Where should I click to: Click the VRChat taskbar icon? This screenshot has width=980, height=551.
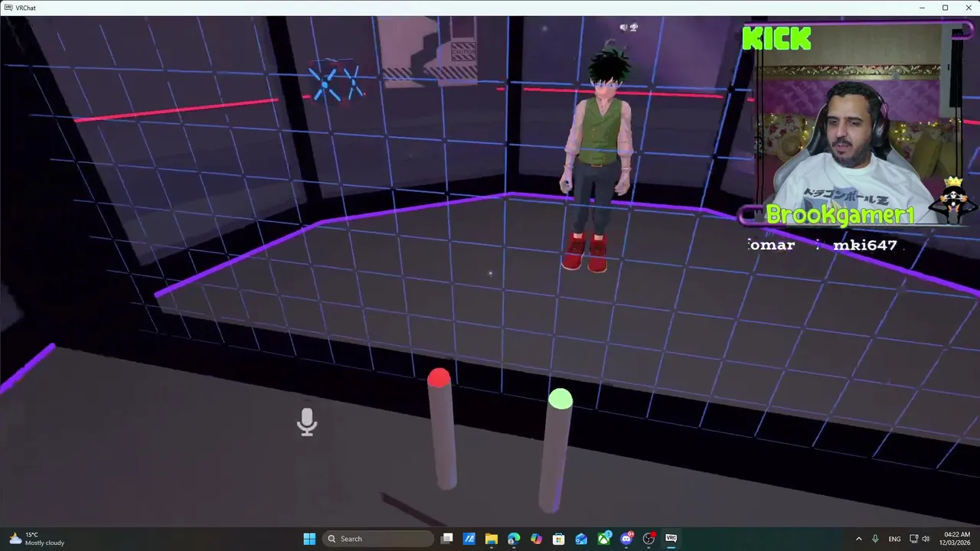(671, 539)
